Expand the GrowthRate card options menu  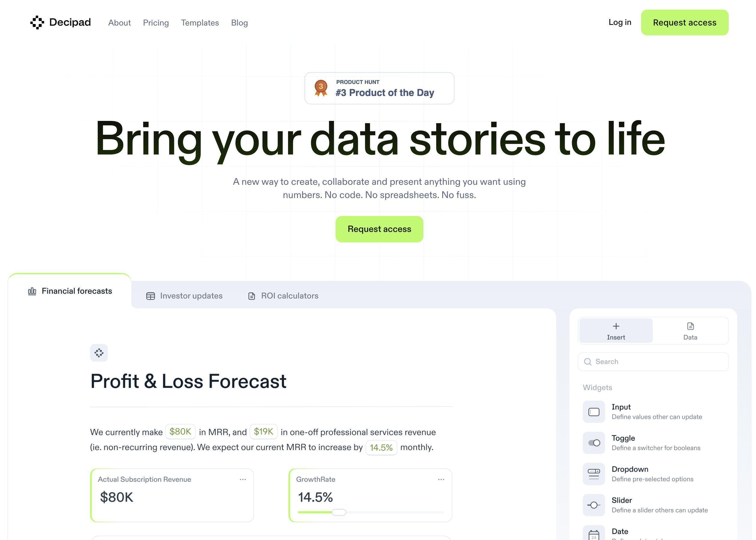[x=441, y=479]
